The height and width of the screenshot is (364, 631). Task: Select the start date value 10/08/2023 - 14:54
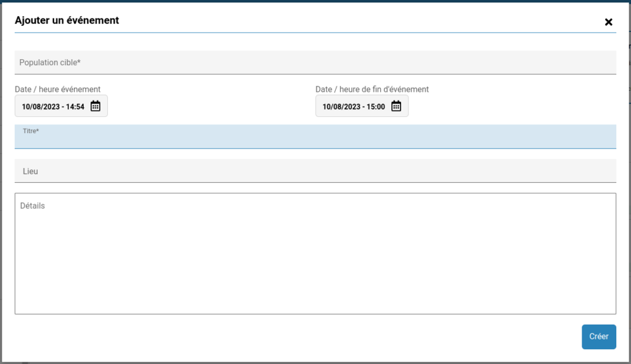(x=52, y=107)
